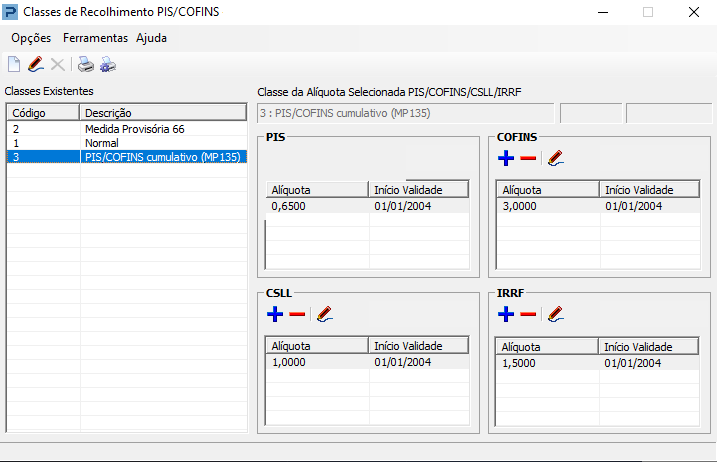The width and height of the screenshot is (717, 462).
Task: Add a new IRRF rate with plus icon
Action: tap(506, 314)
